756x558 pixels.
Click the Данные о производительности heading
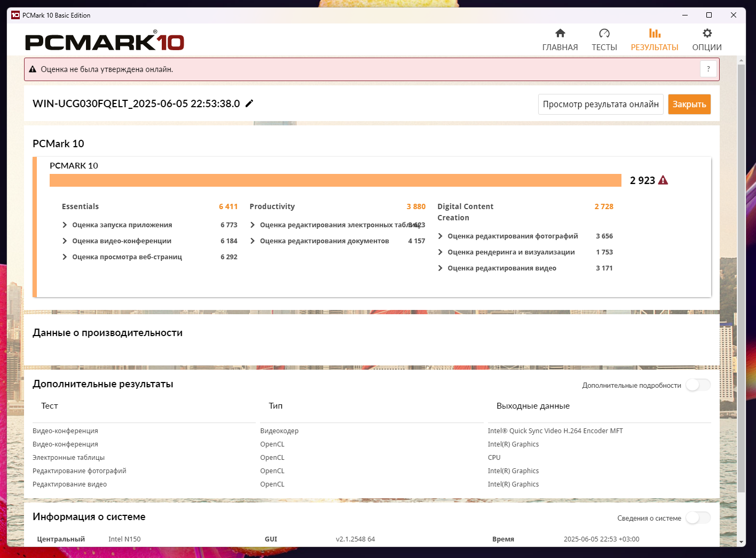107,333
